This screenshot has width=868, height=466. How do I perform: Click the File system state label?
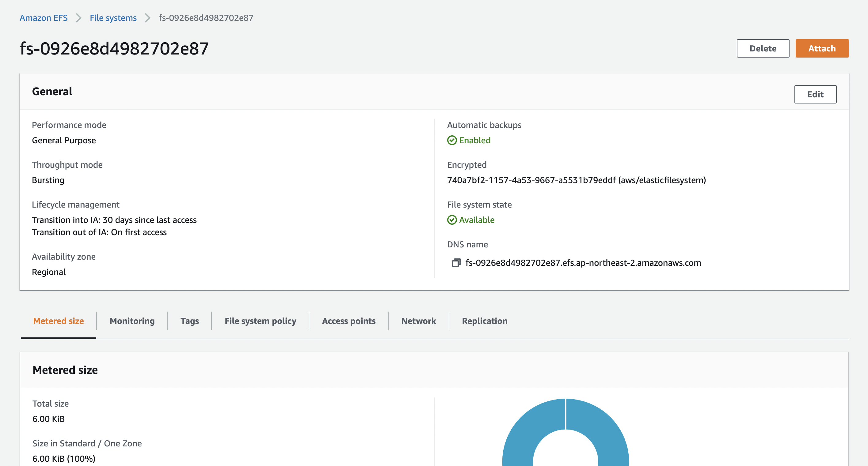click(x=479, y=205)
